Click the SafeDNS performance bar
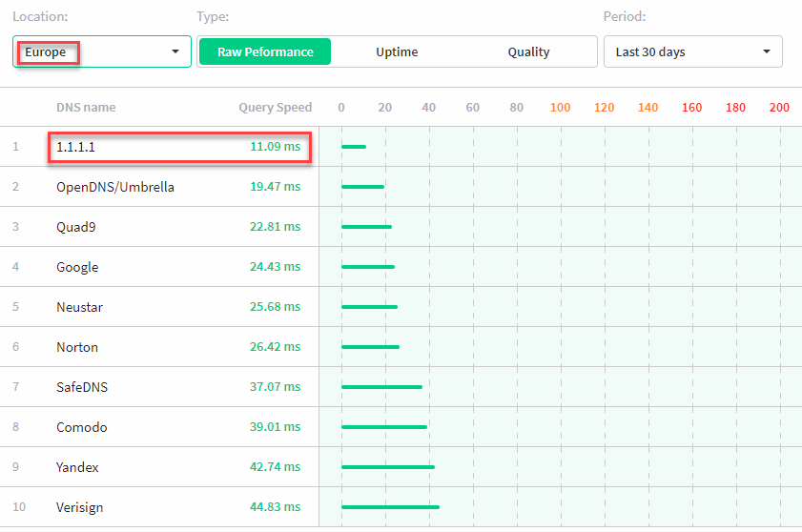The height and width of the screenshot is (532, 802). [x=381, y=387]
